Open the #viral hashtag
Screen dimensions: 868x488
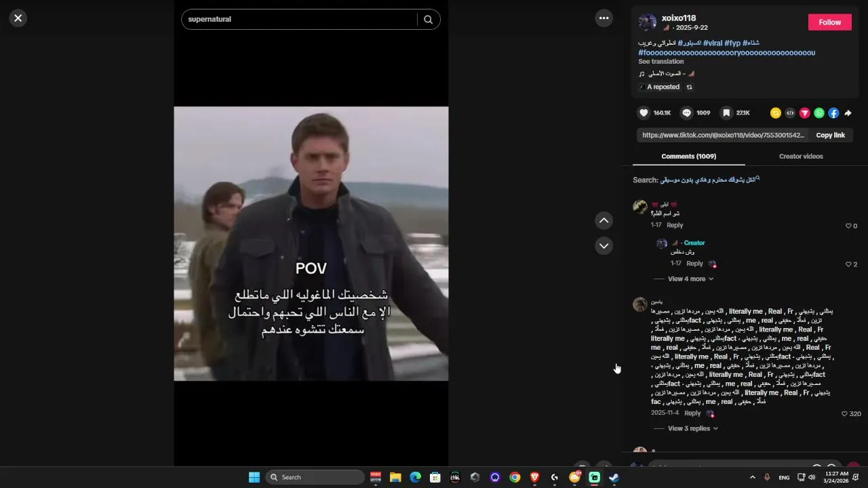tap(713, 43)
